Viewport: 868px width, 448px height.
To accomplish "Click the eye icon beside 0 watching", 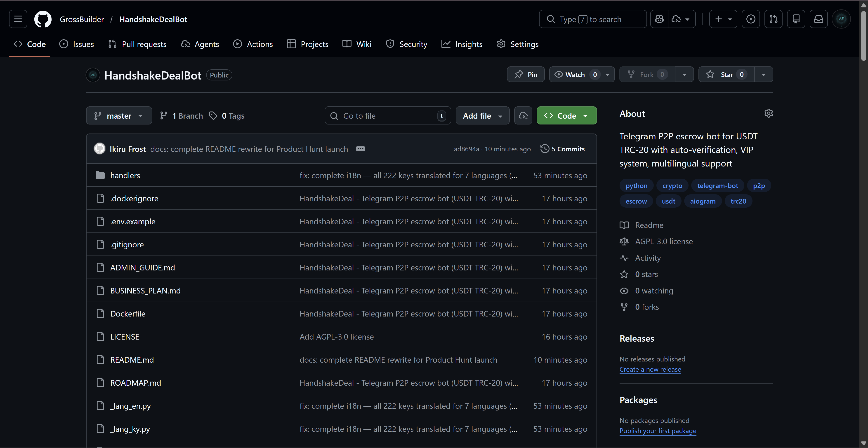I will 624,291.
